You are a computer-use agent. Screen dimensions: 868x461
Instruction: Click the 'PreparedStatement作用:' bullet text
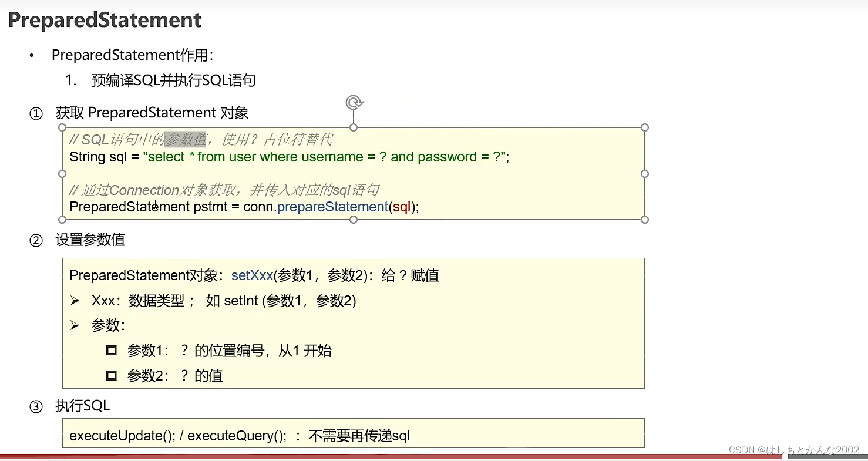133,55
